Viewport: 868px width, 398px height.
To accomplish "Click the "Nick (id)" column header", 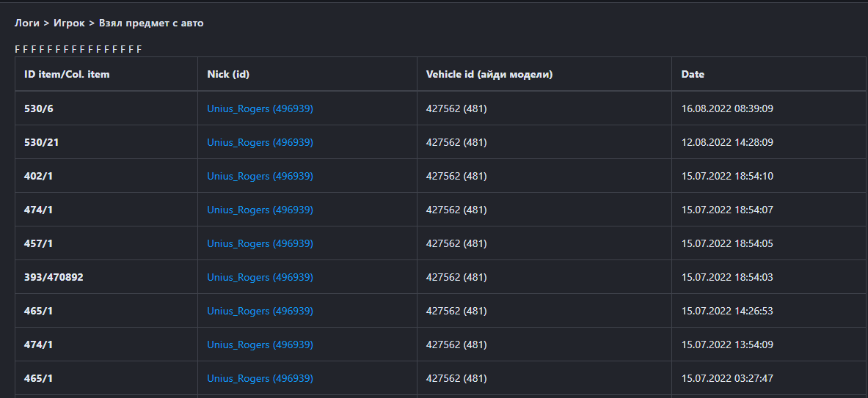I will point(229,74).
